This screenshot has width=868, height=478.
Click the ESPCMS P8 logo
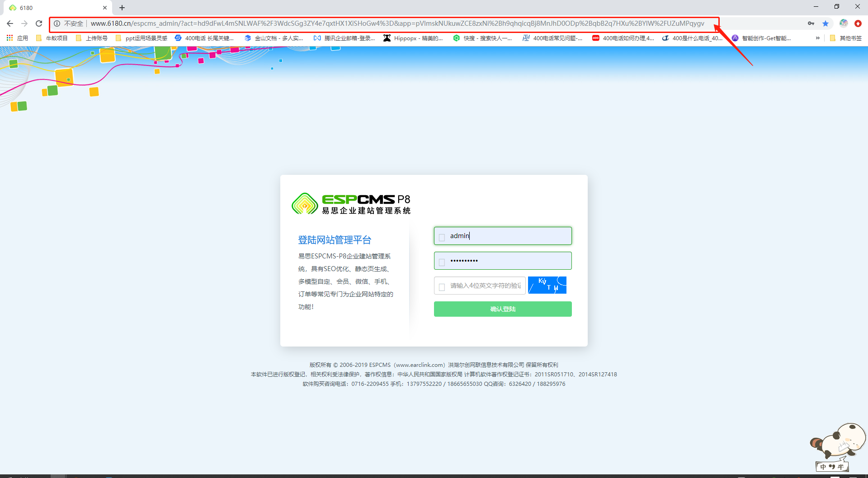click(351, 204)
